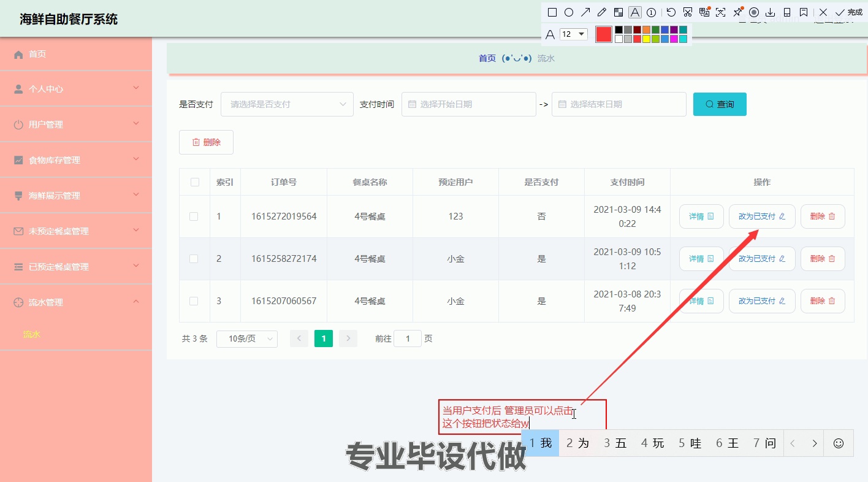Open 详情 for order 1615272019564

click(701, 216)
